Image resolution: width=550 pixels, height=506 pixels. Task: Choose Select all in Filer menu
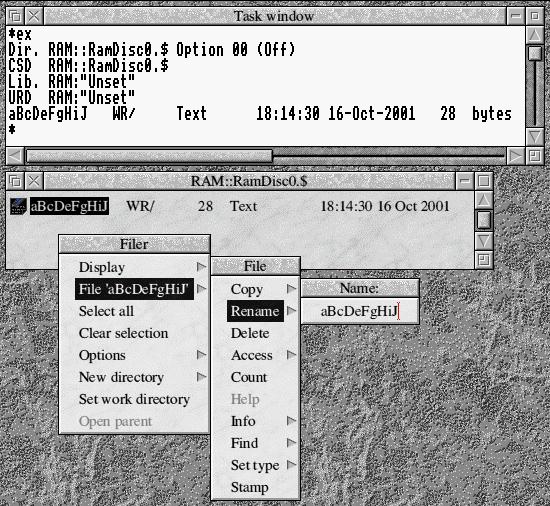coord(106,311)
